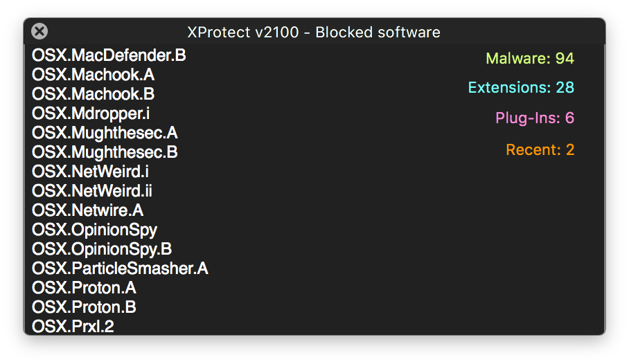Choose the OSX.Proton.A entry
The height and width of the screenshot is (364, 629).
click(x=84, y=288)
